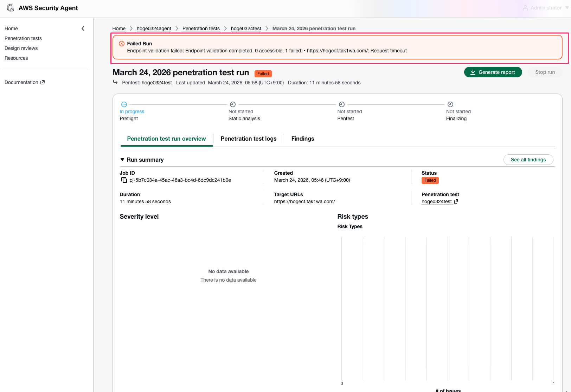Image resolution: width=571 pixels, height=392 pixels.
Task: Select the Penetration test run overview tab
Action: click(166, 139)
